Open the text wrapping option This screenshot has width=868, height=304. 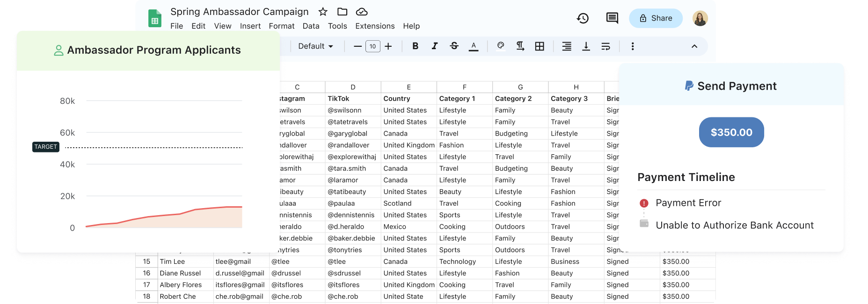tap(605, 46)
